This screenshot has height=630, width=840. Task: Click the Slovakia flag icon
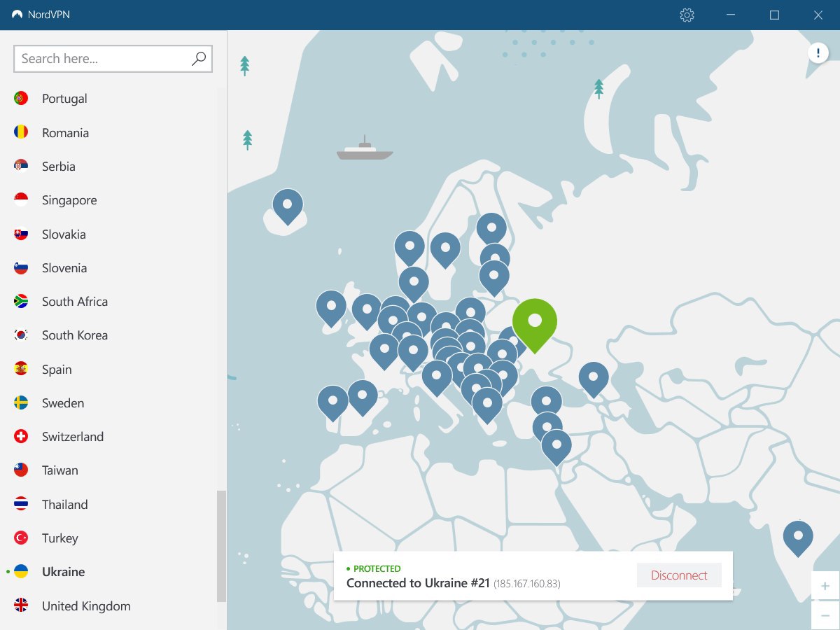point(21,234)
